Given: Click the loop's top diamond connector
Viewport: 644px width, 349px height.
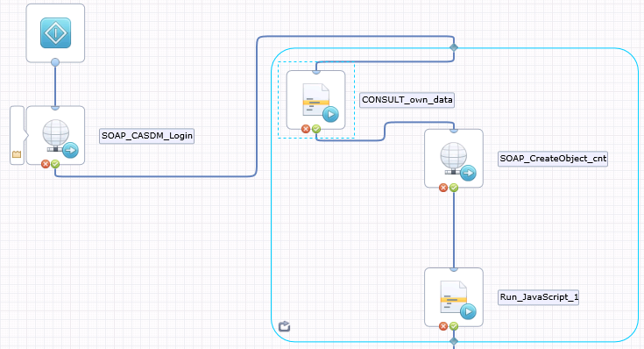Looking at the screenshot, I should pyautogui.click(x=454, y=47).
